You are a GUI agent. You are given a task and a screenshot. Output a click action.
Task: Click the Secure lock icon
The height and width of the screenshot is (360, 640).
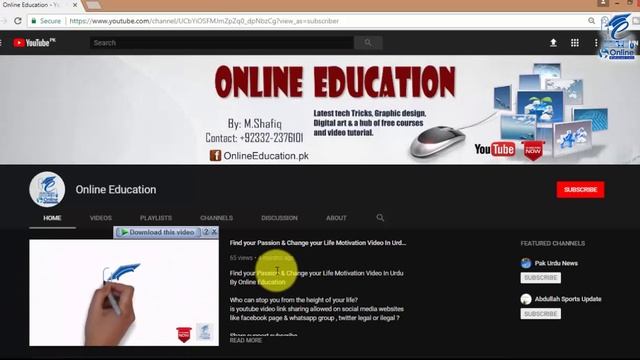click(x=34, y=21)
